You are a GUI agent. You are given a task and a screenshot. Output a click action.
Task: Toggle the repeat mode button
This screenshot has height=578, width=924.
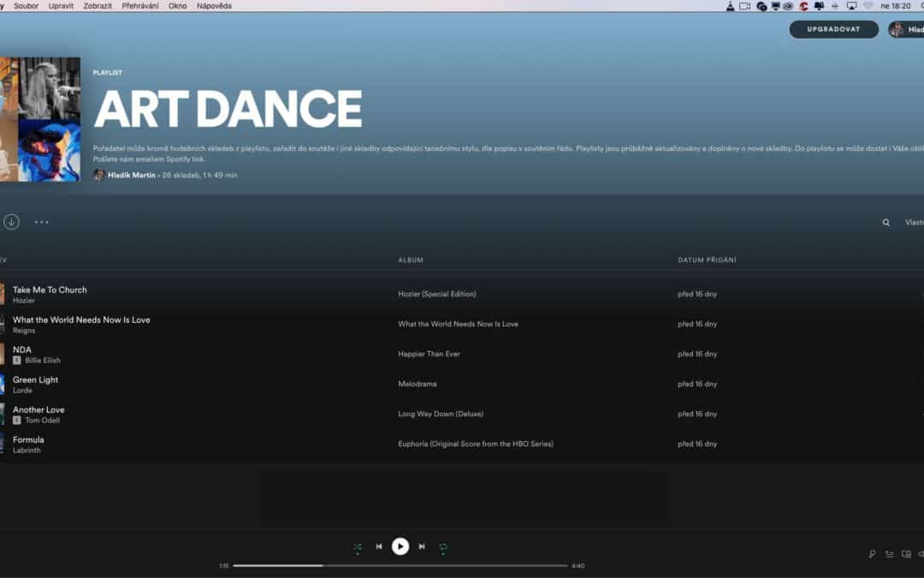pos(443,546)
